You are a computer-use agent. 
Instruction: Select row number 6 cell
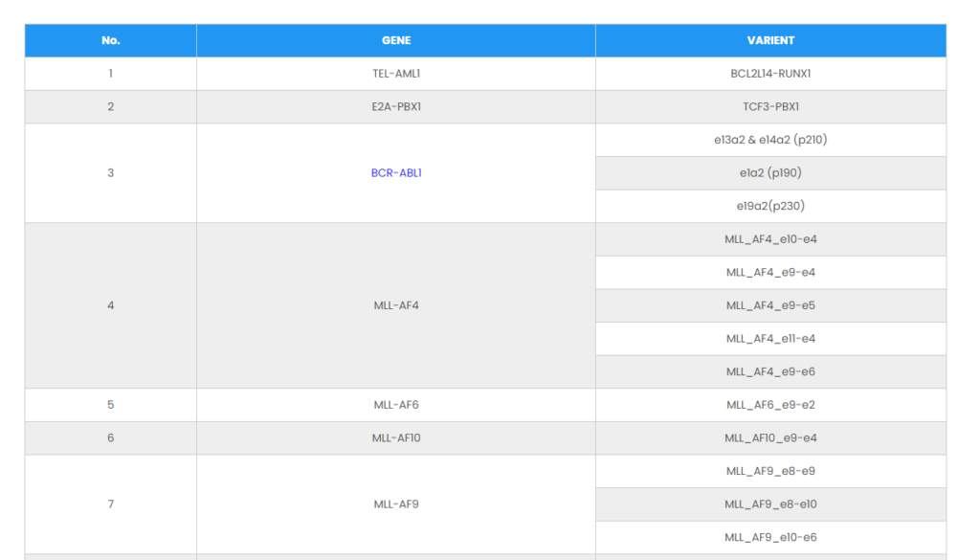click(x=111, y=438)
